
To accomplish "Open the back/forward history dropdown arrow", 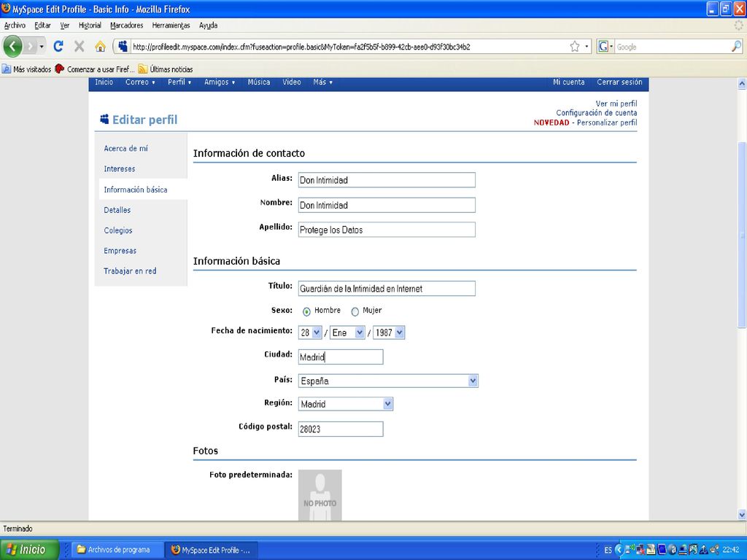I will 42,47.
